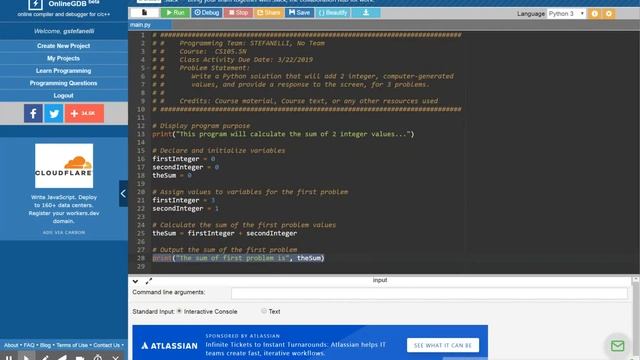Beautify the source code
The image size is (640, 360).
pos(333,13)
